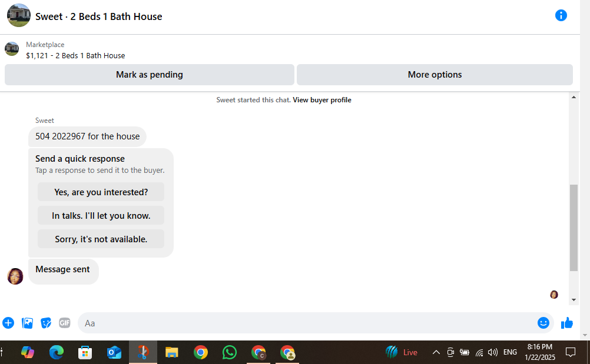This screenshot has height=364, width=590.
Task: Open Google Chrome from taskbar
Action: pyautogui.click(x=201, y=352)
